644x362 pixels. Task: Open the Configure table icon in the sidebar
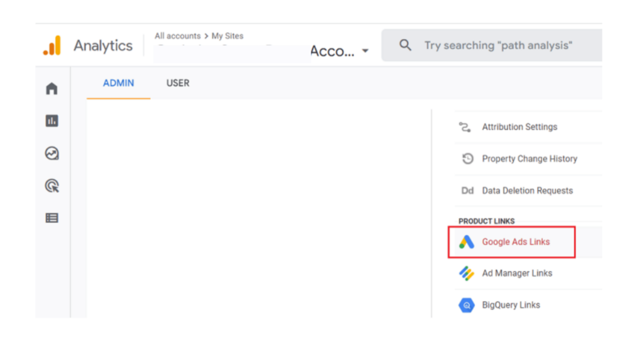coord(52,218)
